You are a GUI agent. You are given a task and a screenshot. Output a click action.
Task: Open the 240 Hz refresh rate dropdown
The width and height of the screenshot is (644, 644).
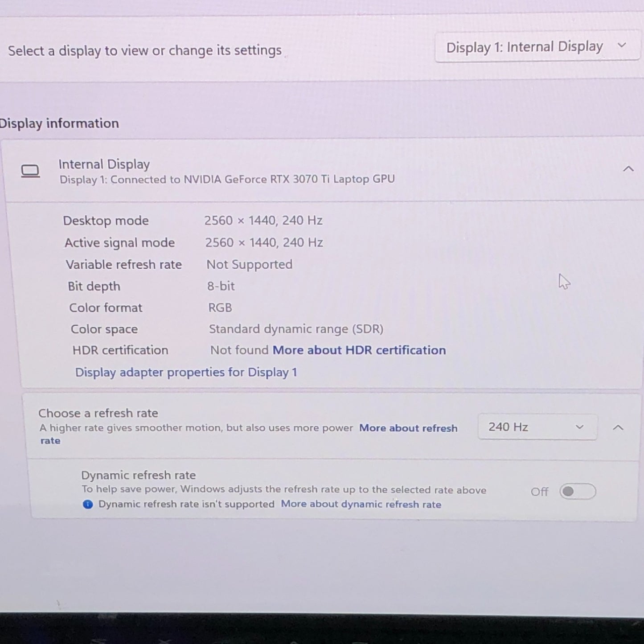(x=537, y=427)
